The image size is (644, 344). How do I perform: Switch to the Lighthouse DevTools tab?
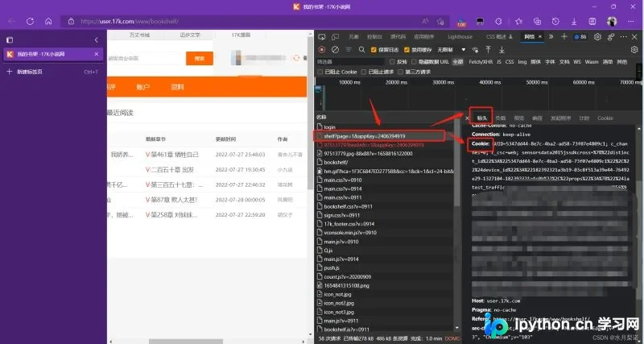(x=460, y=36)
